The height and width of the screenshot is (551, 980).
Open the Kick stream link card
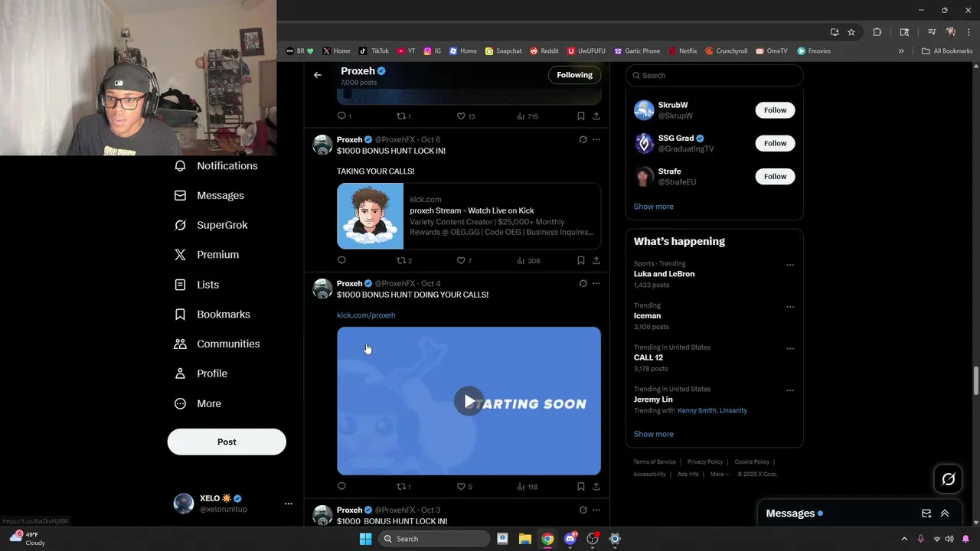[469, 216]
